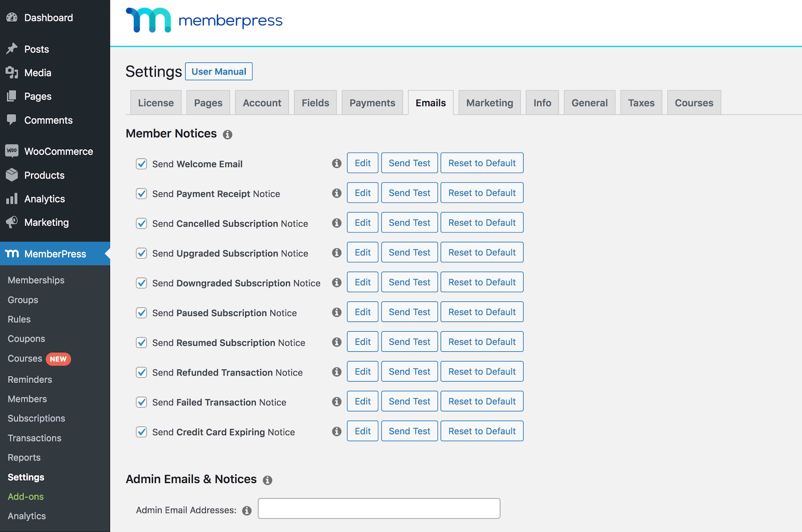
Task: Click the Comments bubble icon
Action: 12,120
